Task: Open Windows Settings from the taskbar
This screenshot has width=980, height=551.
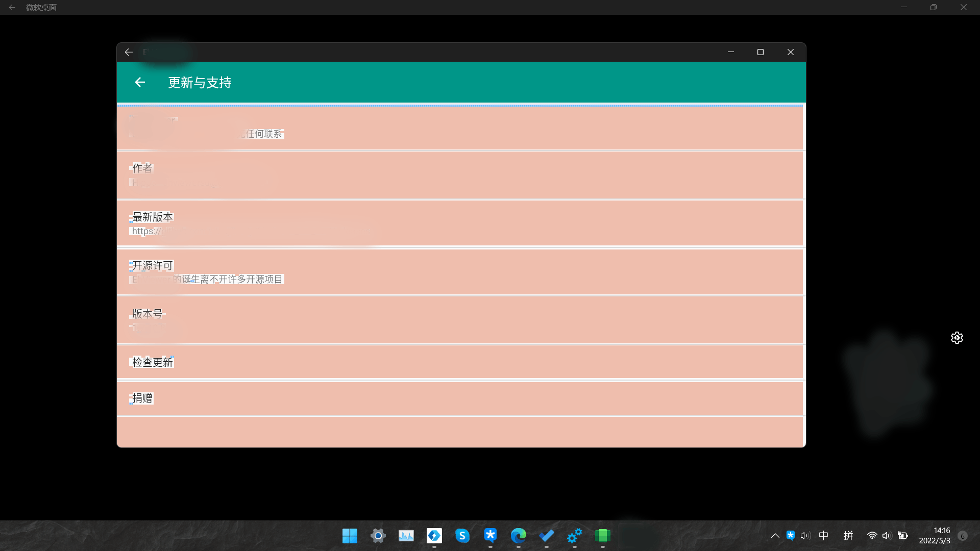Action: click(378, 536)
